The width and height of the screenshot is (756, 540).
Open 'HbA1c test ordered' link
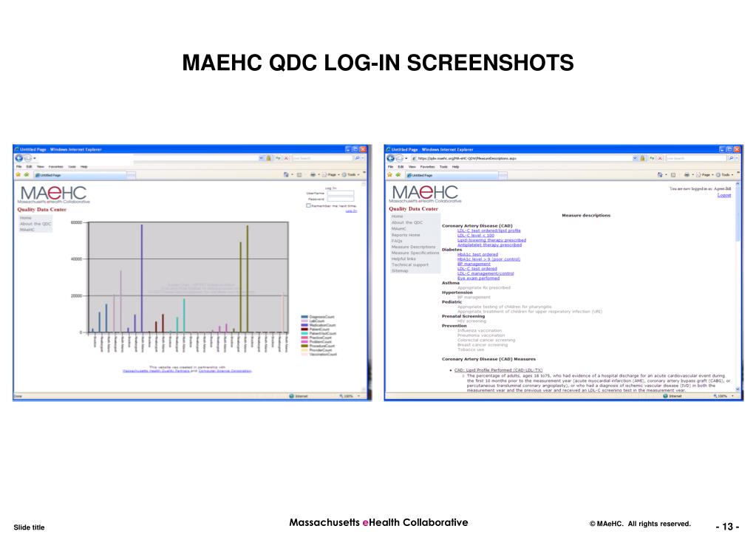click(477, 254)
